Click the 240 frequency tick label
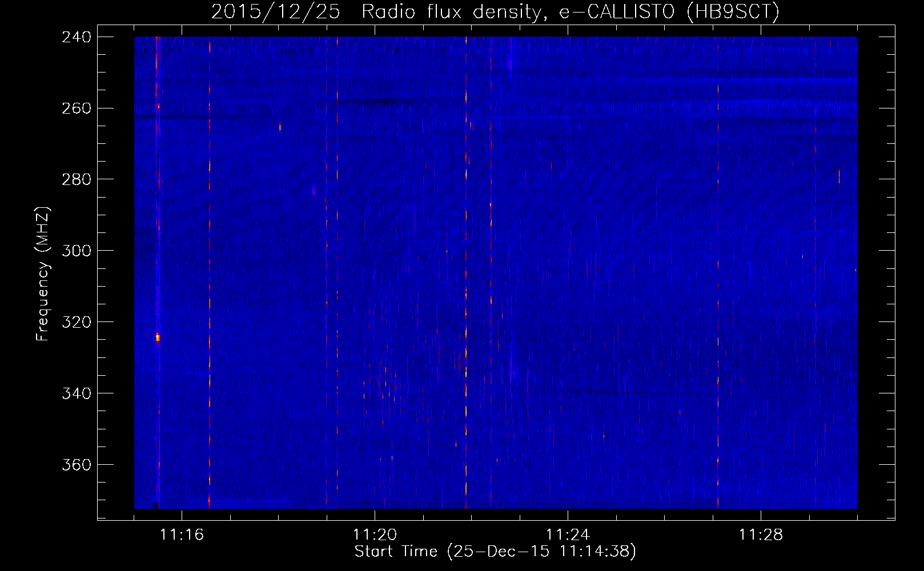 (77, 37)
